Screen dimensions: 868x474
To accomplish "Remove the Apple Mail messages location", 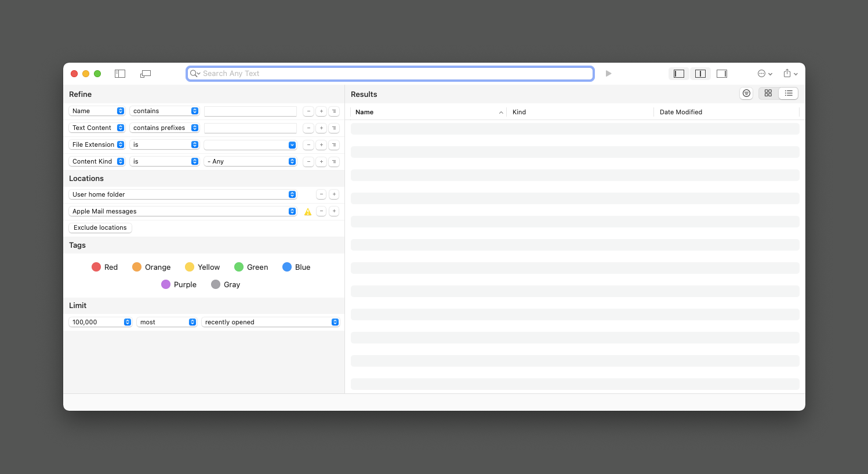I will (321, 211).
